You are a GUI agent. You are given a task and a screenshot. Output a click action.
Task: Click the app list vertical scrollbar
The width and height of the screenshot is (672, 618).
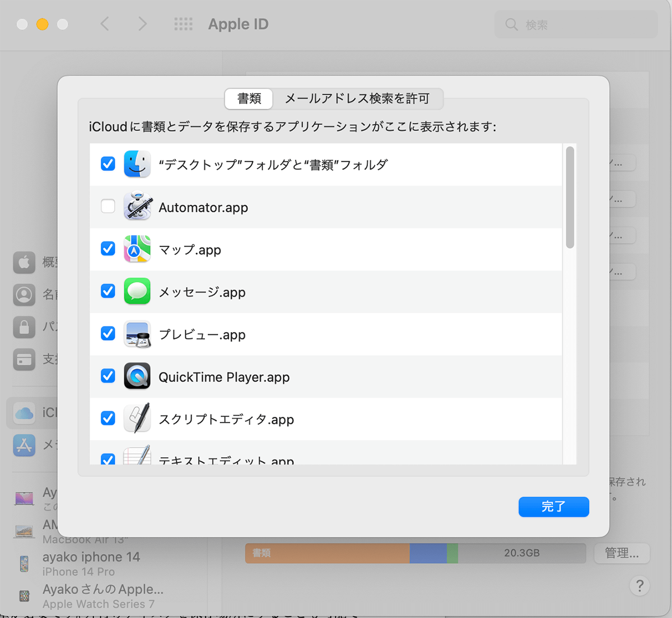click(570, 197)
